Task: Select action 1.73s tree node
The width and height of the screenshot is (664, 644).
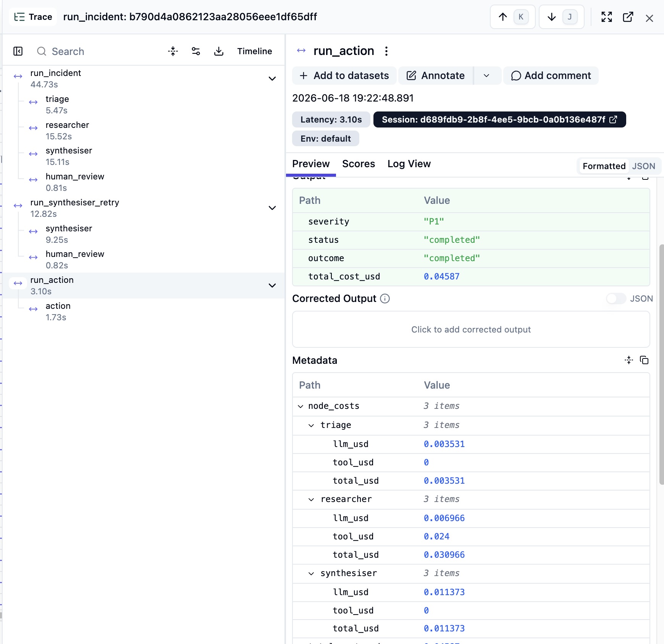Action: point(143,312)
